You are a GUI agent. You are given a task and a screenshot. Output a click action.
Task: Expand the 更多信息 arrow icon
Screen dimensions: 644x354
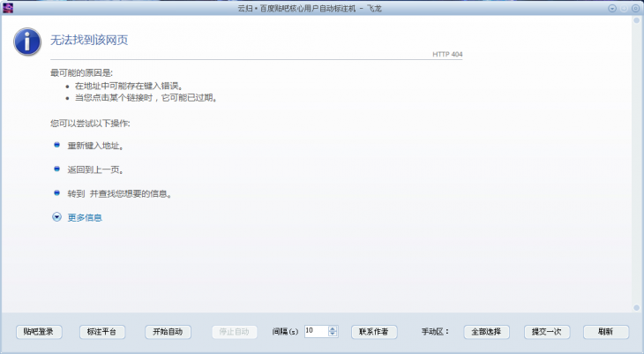[x=56, y=217]
